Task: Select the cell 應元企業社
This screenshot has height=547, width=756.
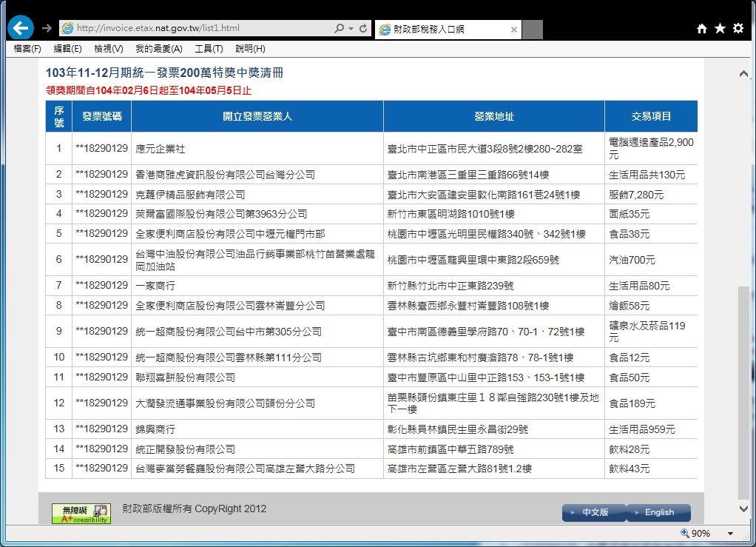Action: (x=257, y=149)
